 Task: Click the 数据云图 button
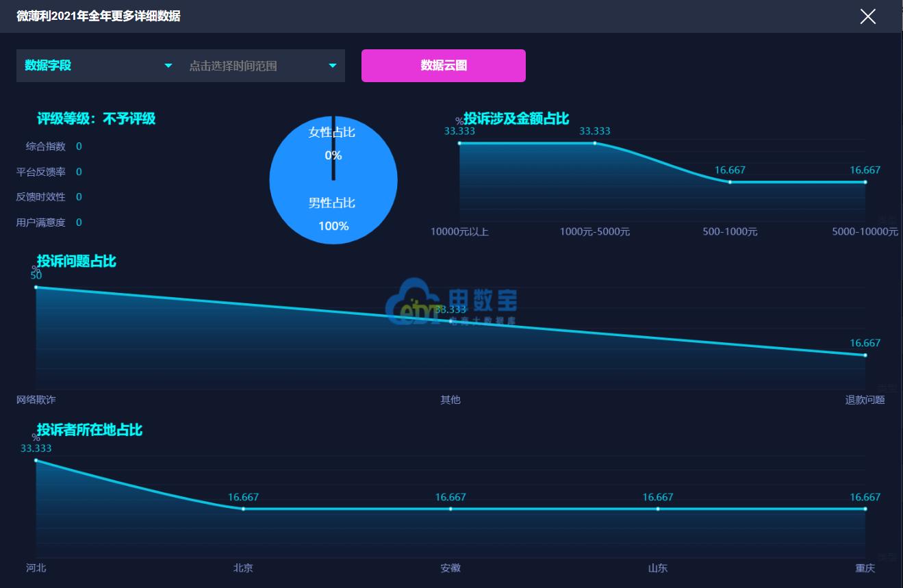(x=444, y=66)
